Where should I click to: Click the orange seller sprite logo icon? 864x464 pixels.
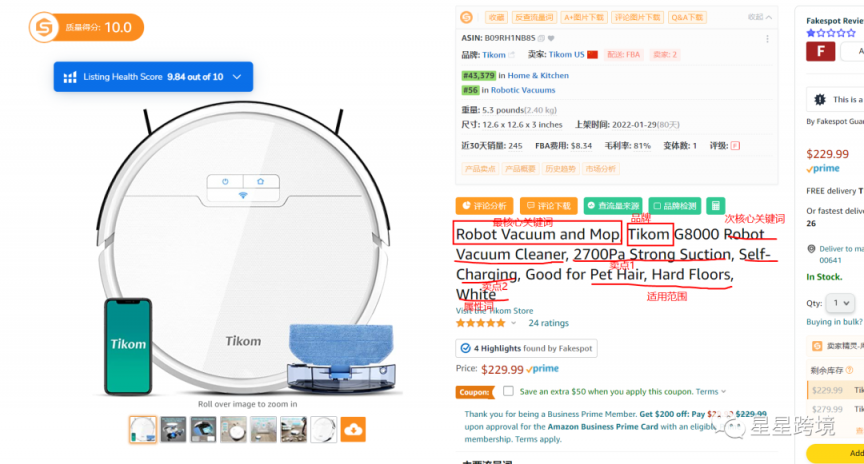coord(467,18)
